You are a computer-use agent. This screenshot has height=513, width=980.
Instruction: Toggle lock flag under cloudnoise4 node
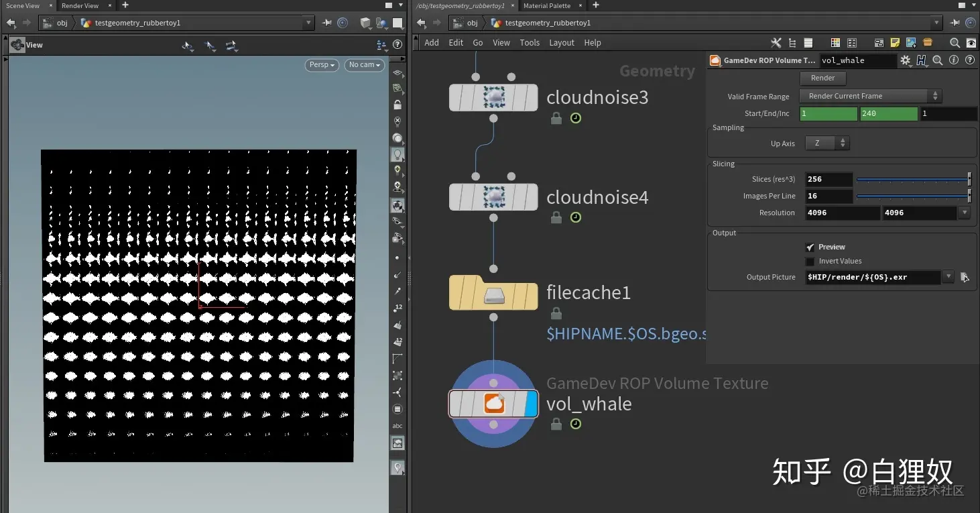pos(556,217)
